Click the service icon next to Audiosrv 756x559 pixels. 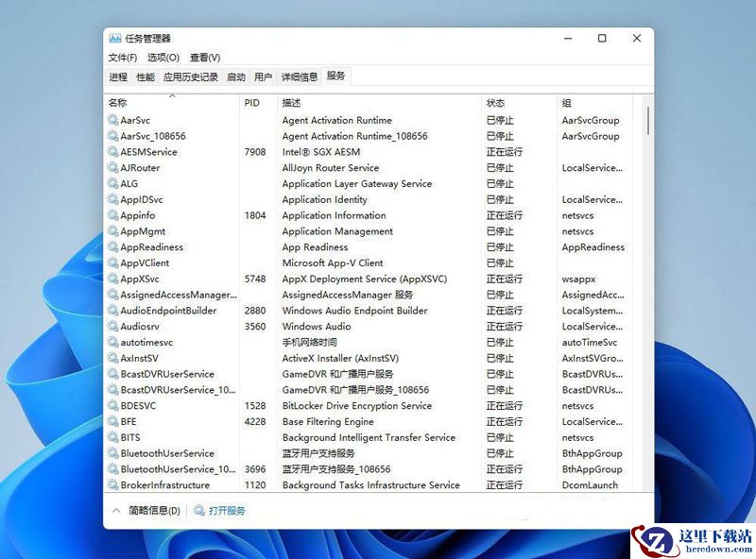click(x=112, y=327)
